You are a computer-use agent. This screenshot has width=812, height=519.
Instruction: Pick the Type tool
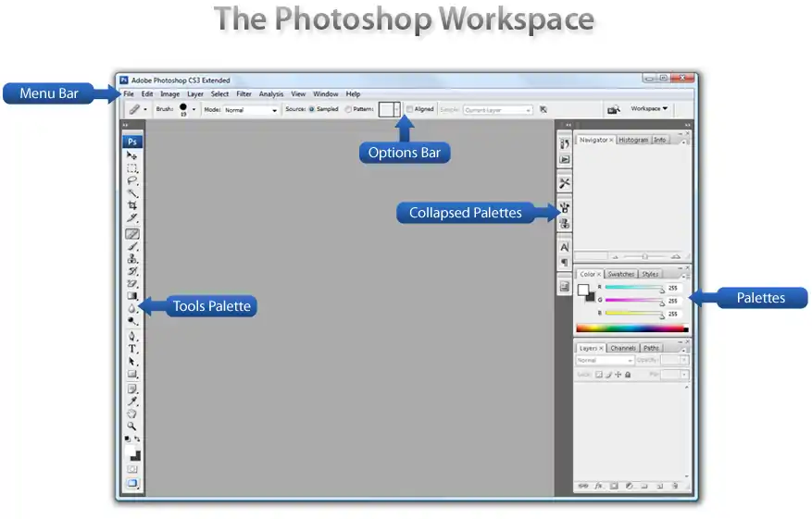pyautogui.click(x=132, y=350)
